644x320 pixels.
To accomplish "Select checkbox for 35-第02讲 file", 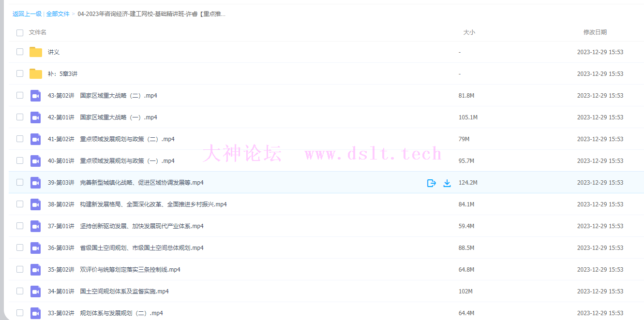I will pyautogui.click(x=20, y=269).
